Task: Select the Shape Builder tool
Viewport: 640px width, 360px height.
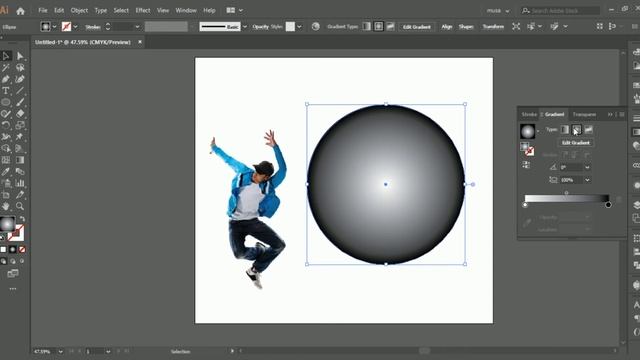Action: coord(6,149)
